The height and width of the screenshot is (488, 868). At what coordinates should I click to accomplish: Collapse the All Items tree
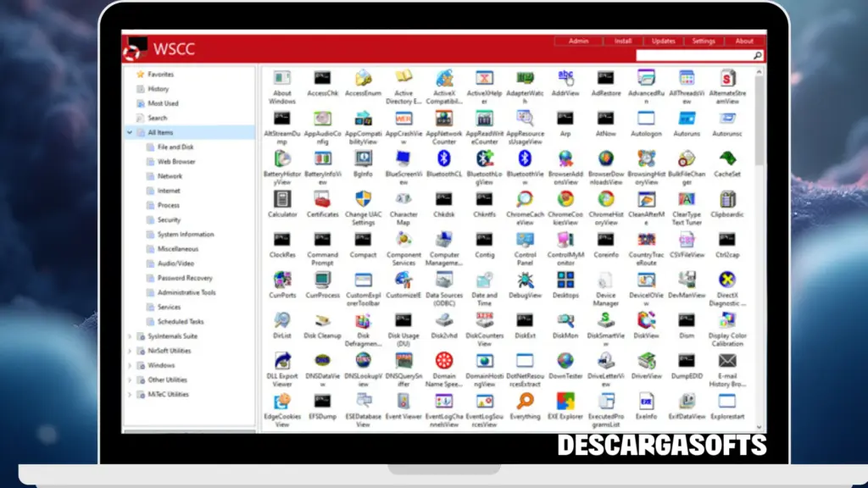(x=129, y=131)
